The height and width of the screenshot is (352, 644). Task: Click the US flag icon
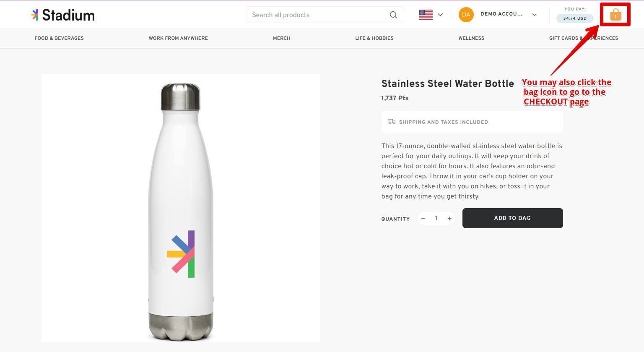[x=426, y=15]
